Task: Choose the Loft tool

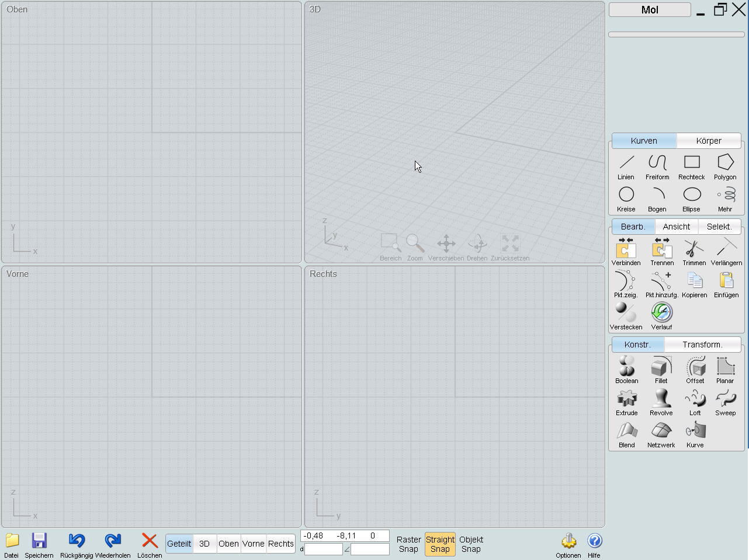Action: (x=695, y=402)
